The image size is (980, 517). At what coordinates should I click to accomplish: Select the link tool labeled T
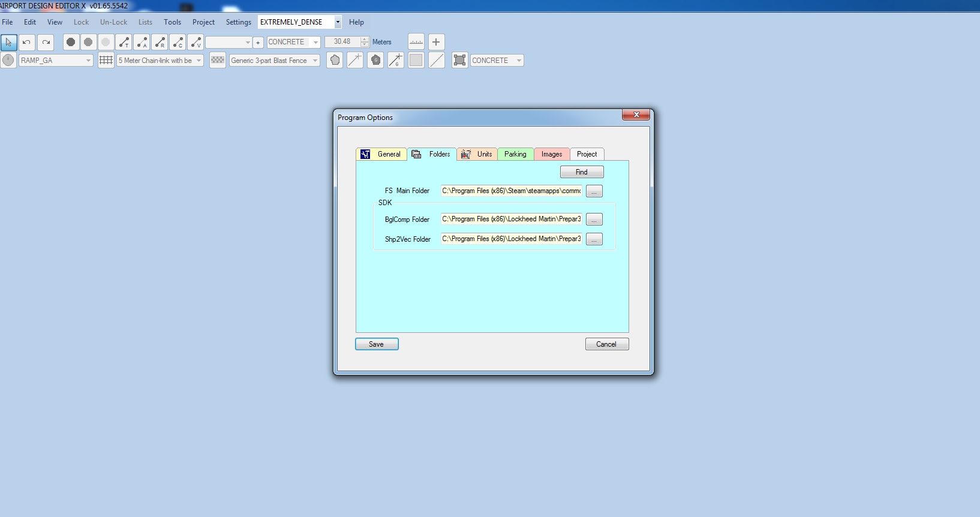point(124,42)
